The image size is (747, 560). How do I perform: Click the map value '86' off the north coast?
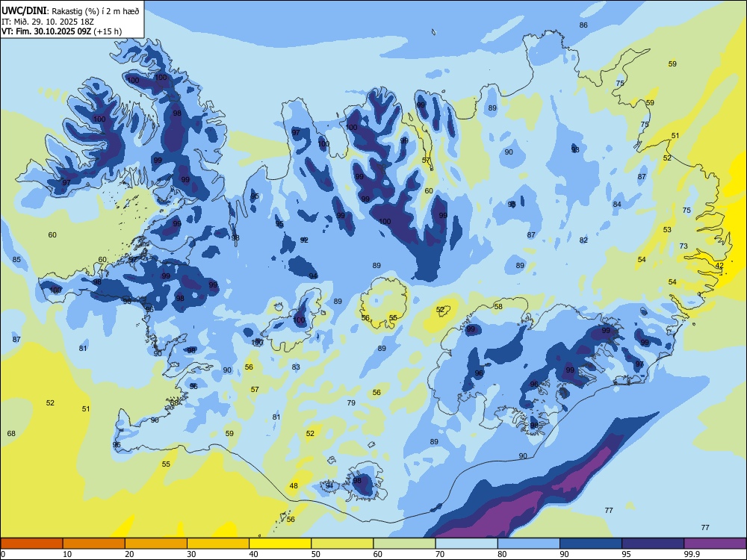[x=583, y=25]
